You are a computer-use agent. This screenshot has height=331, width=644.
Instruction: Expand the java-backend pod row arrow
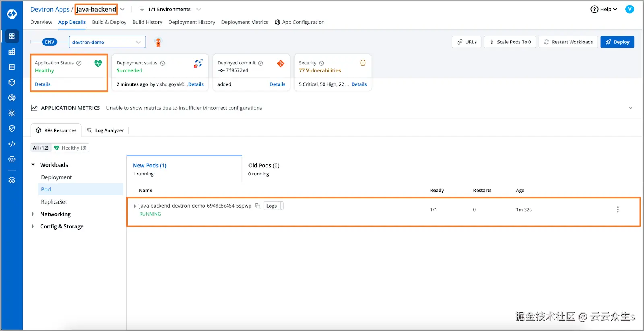(x=134, y=206)
